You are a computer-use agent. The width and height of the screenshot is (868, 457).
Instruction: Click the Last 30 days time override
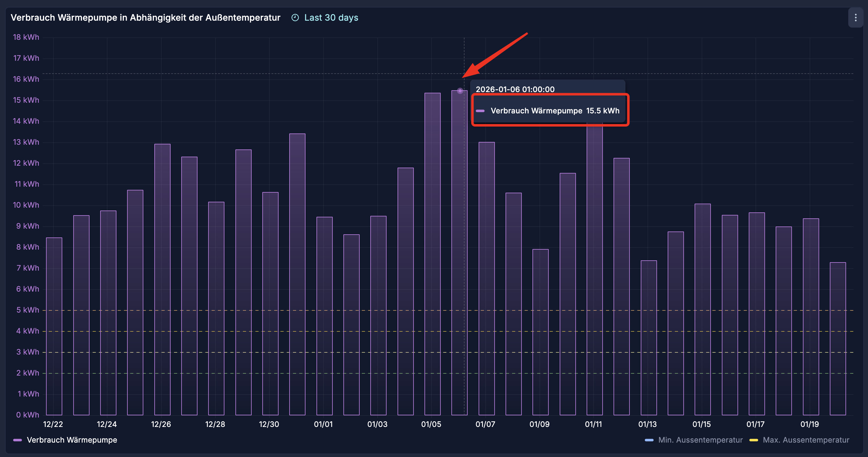(331, 18)
